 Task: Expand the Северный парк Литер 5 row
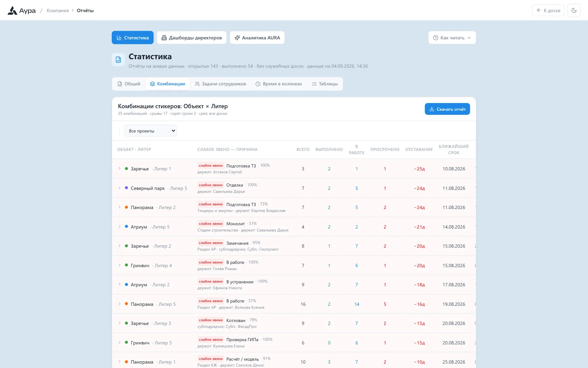[x=120, y=188]
